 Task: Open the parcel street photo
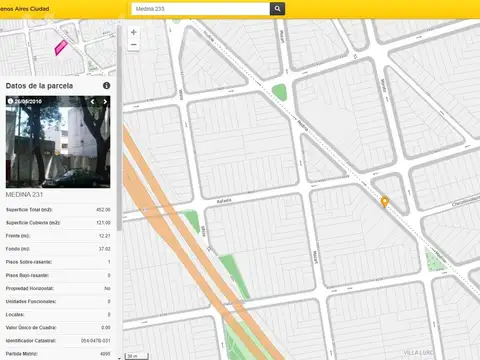pyautogui.click(x=58, y=142)
